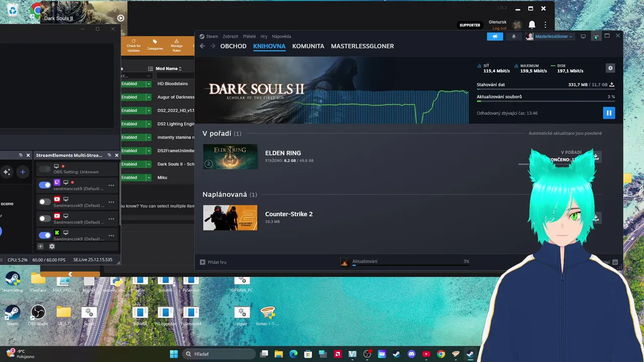Click the Vortex user avatar
644x362 pixels.
click(x=517, y=25)
